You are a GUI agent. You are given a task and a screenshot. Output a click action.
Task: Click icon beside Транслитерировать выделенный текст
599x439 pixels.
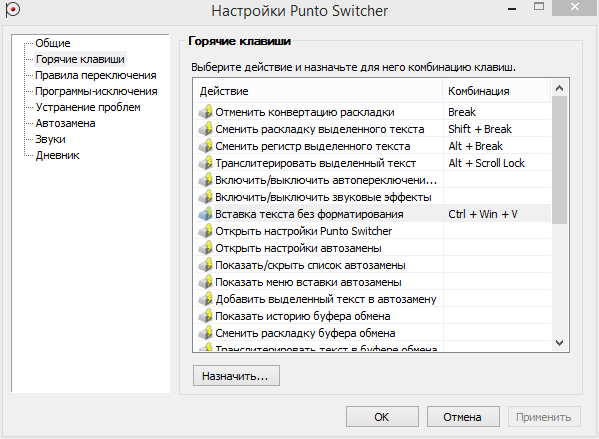point(205,163)
